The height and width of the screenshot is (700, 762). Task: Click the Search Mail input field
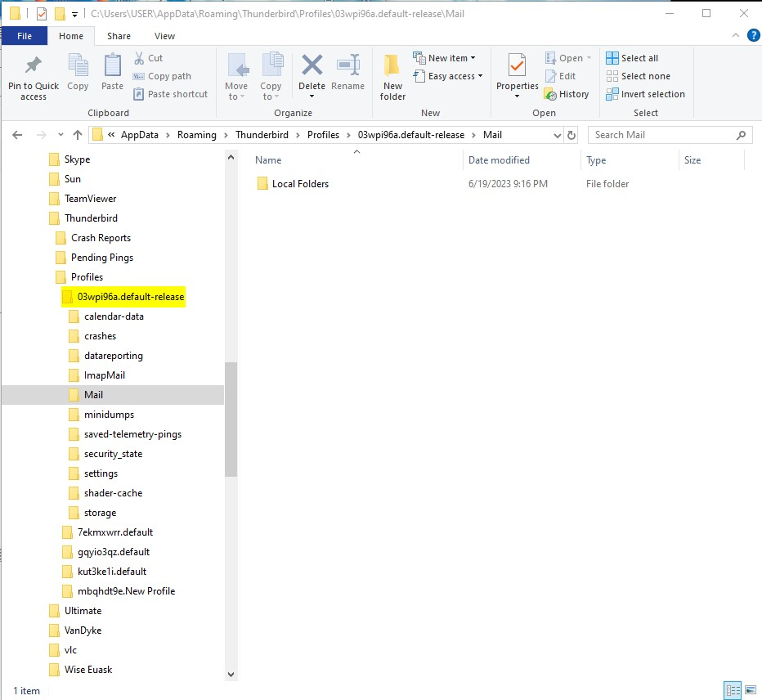click(662, 135)
